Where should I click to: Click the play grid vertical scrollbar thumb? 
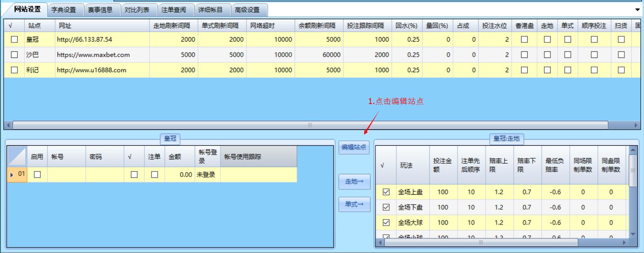633,171
